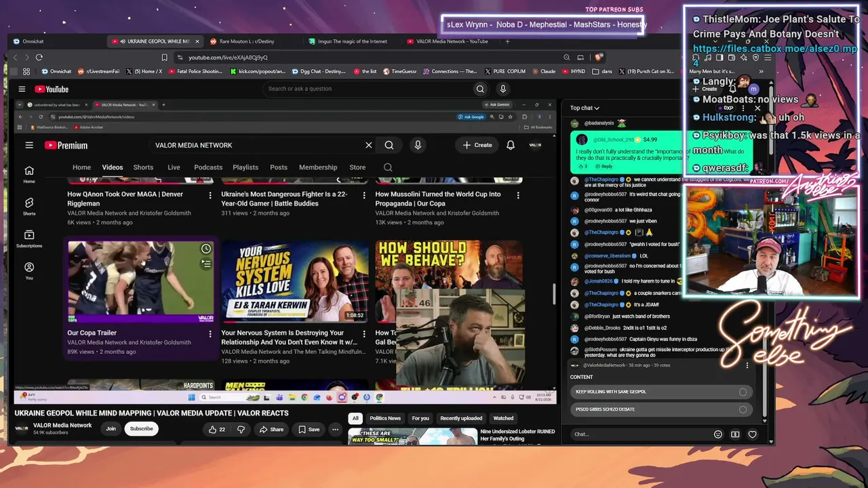Image resolution: width=868 pixels, height=488 pixels.
Task: Open options menu for the Mussolini World Cup video
Action: (x=518, y=195)
